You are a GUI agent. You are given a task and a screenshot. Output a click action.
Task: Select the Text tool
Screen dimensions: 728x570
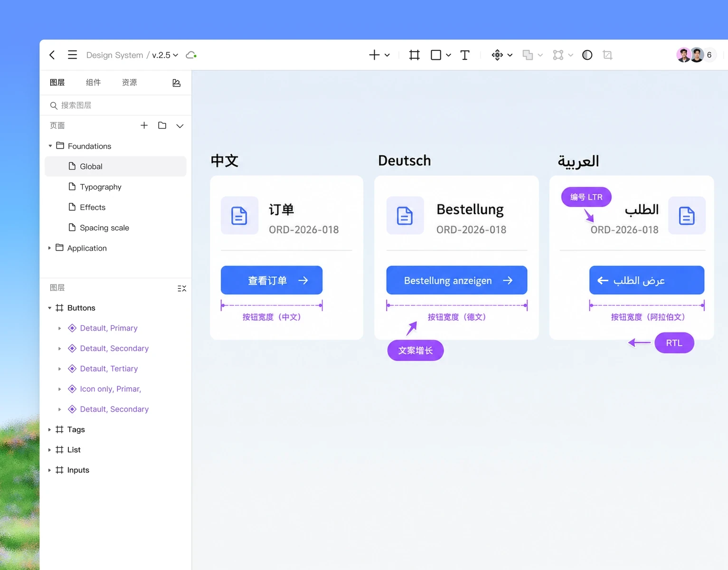[465, 55]
